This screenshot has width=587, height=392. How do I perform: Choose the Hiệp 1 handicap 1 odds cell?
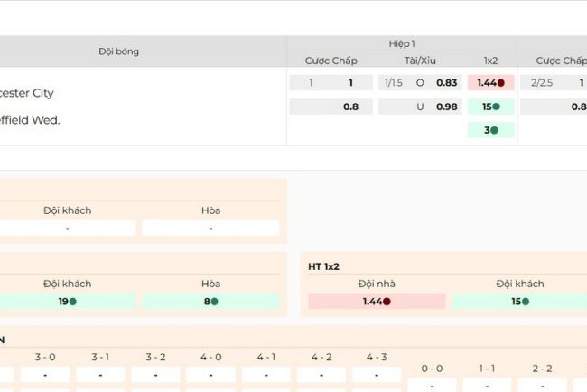pos(331,83)
